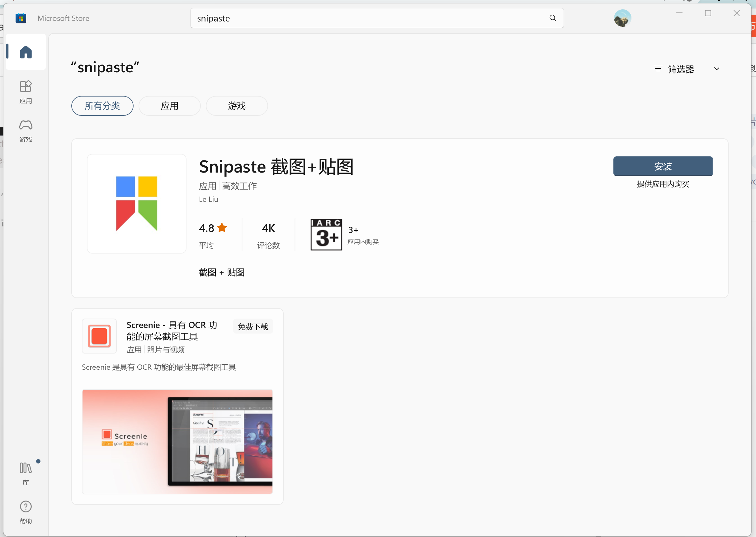Open the user profile avatar

pyautogui.click(x=622, y=18)
